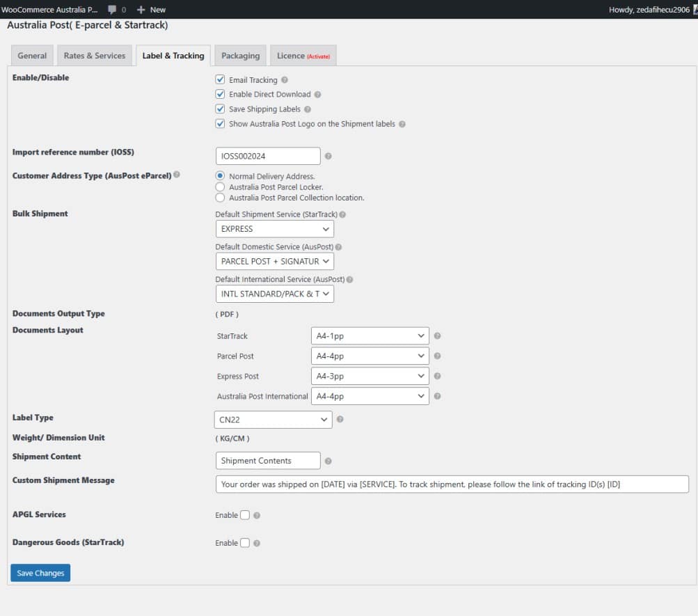Toggle Show Australia Post Logo checkbox
Image resolution: width=698 pixels, height=616 pixels.
[x=220, y=124]
